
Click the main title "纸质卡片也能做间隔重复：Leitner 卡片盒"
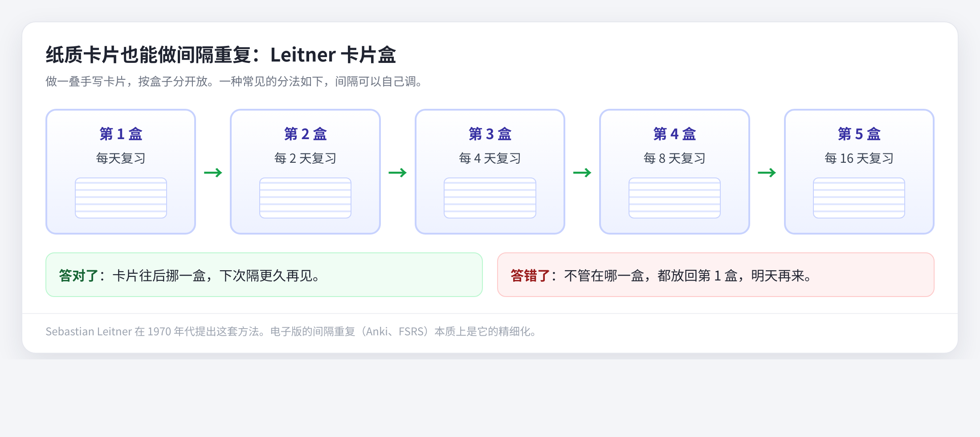[x=221, y=55]
